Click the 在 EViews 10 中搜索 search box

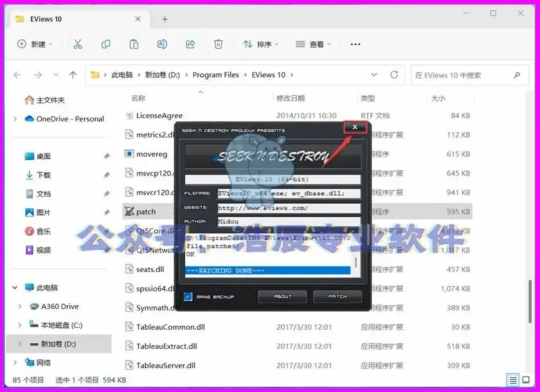(x=470, y=75)
